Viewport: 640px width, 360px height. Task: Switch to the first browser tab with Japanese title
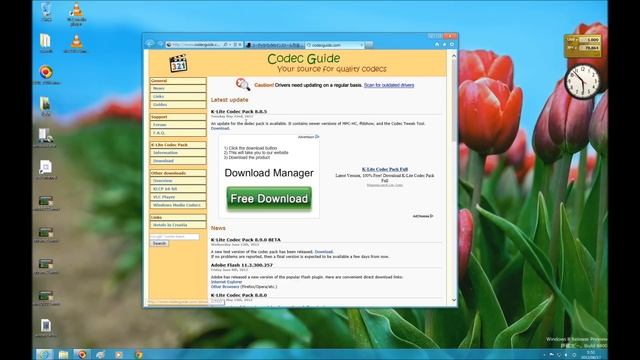point(274,45)
